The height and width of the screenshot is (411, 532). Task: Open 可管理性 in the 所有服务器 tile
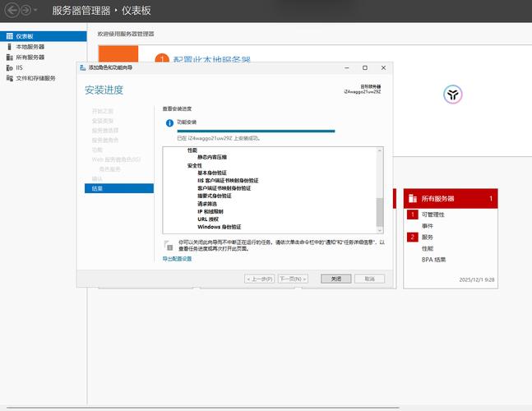(433, 215)
